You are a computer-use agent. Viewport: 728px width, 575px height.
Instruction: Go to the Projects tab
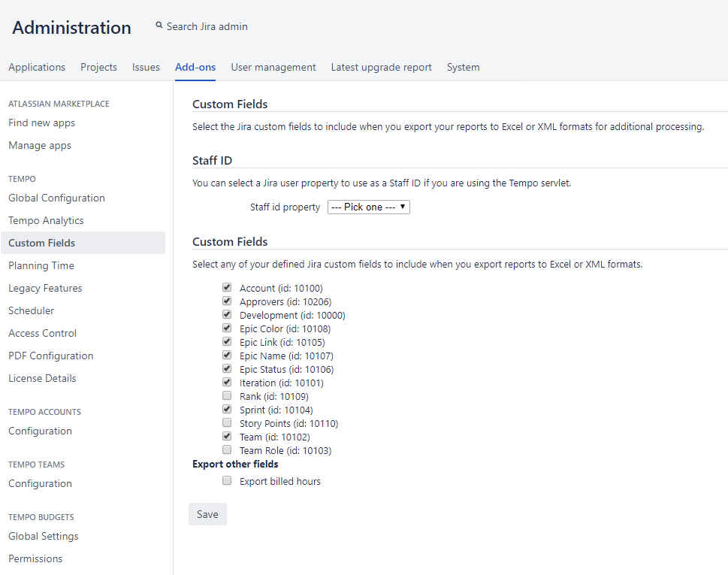point(98,67)
